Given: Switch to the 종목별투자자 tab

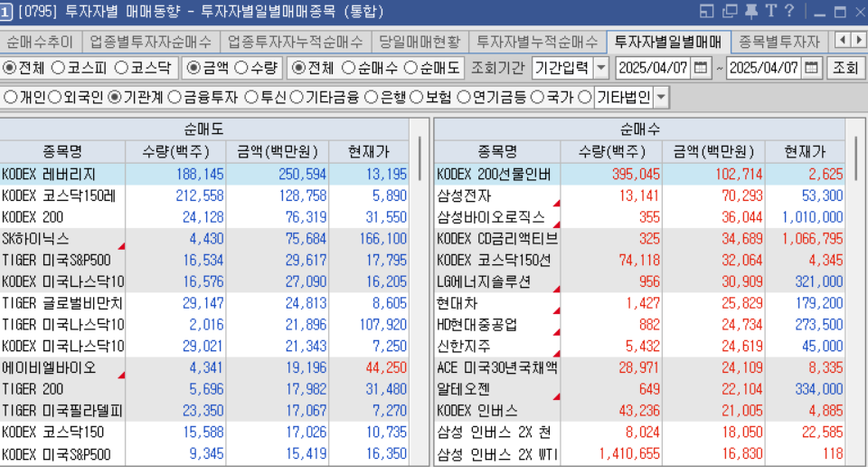Looking at the screenshot, I should (x=778, y=42).
